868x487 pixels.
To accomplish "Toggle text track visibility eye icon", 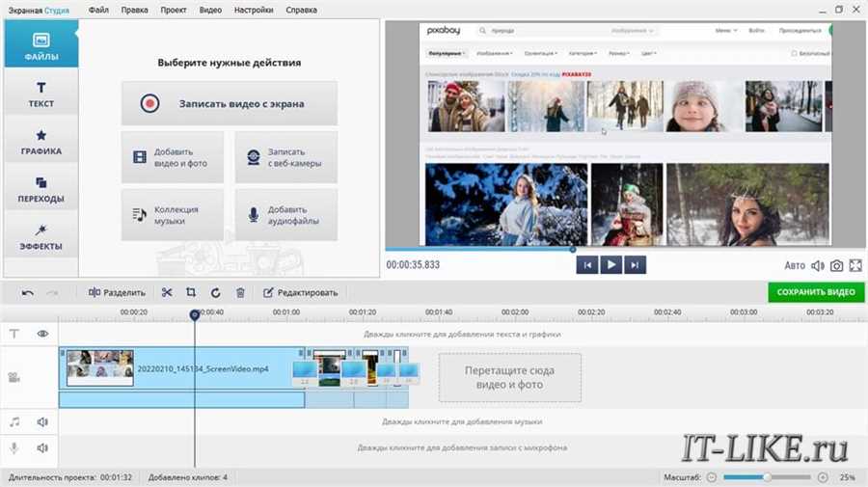I will (x=42, y=334).
